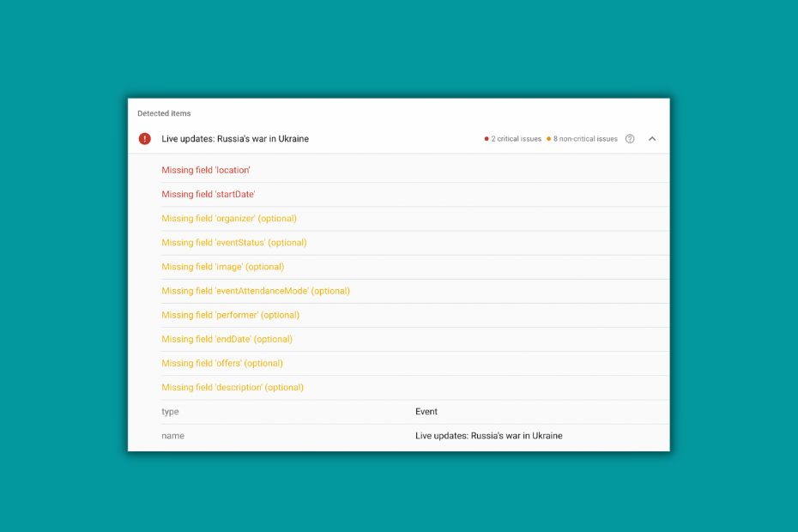Select the 'Live updates: Russia's war in Ukraine' header title
This screenshot has height=532, width=798.
point(235,139)
